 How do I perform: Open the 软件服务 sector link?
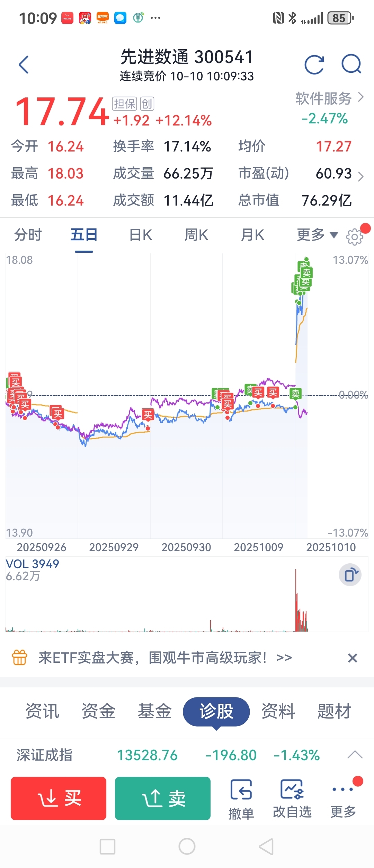pos(330,98)
